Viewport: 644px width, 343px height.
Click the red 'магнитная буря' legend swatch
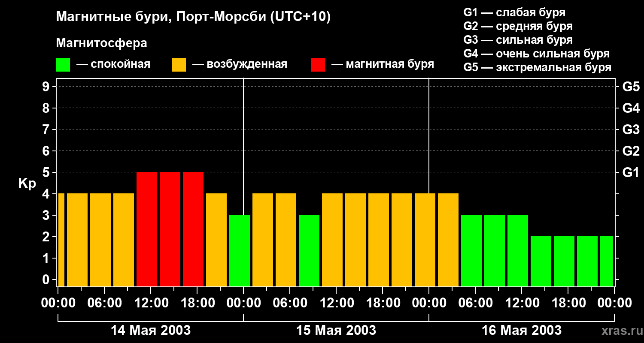click(318, 65)
